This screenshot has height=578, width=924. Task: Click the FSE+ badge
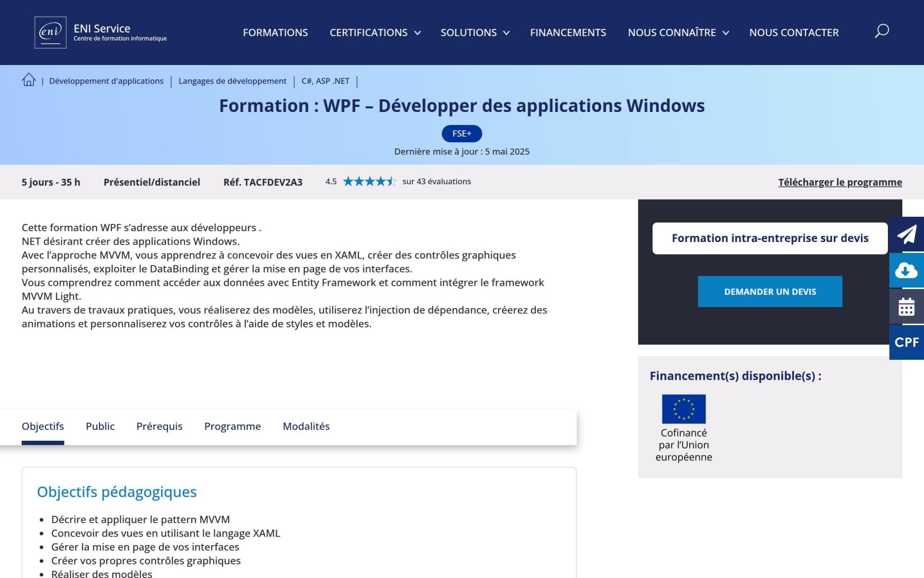pyautogui.click(x=462, y=134)
